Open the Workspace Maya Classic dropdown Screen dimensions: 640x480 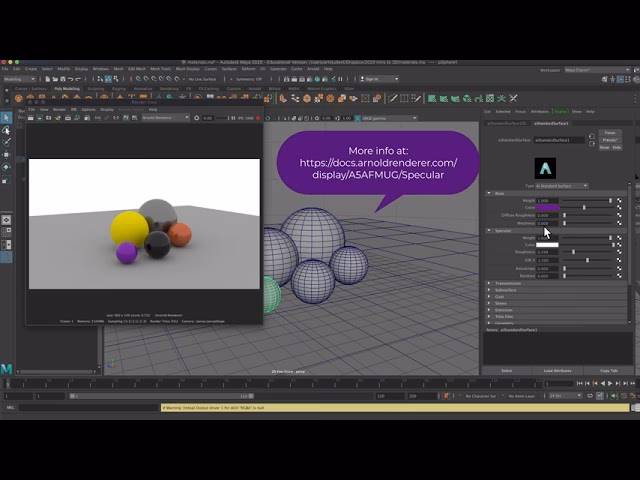[597, 70]
